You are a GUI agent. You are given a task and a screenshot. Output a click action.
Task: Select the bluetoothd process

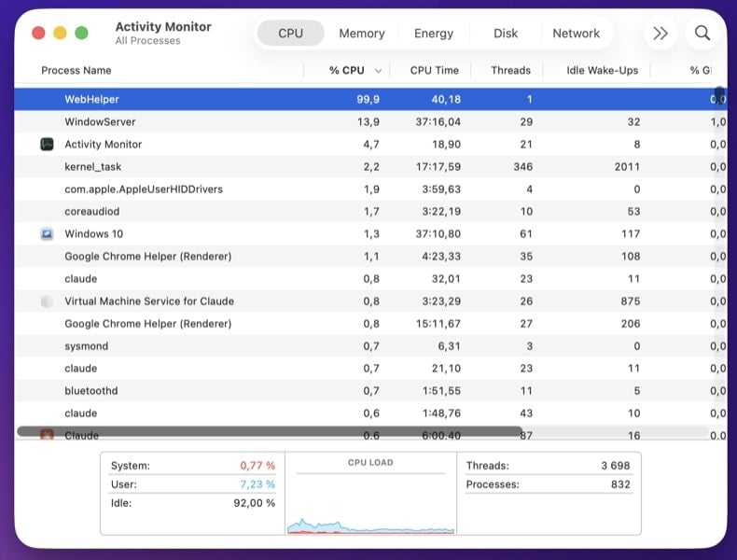(91, 391)
